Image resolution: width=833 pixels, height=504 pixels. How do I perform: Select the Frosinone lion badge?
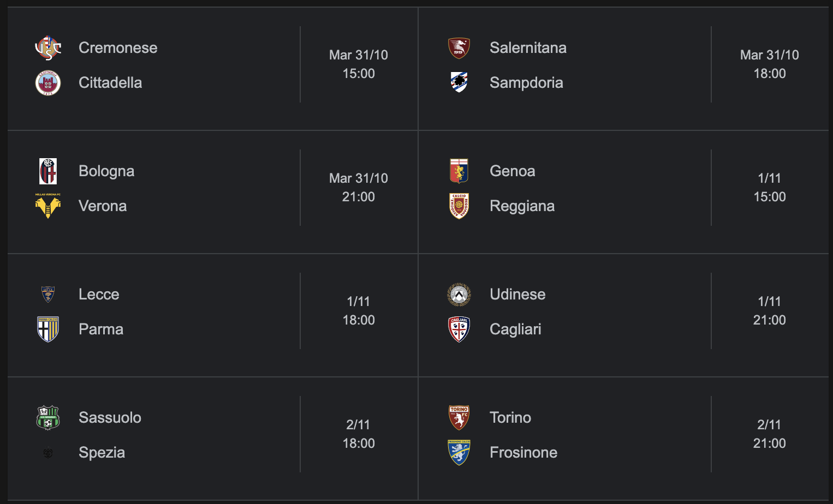pos(459,453)
